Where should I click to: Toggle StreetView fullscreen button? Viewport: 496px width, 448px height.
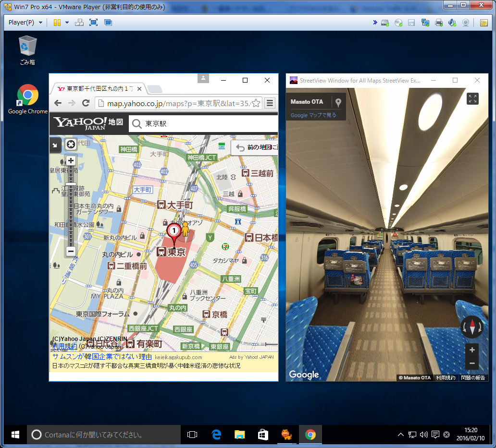(472, 99)
